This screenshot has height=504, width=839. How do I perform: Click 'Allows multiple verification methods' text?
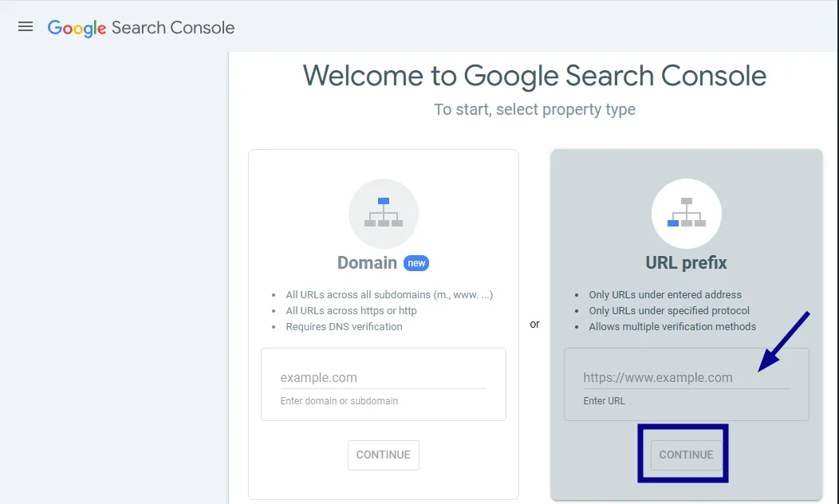[x=672, y=327]
